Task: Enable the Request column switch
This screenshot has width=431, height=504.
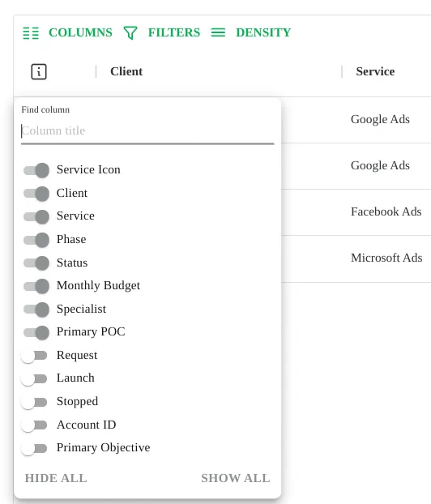Action: point(34,356)
